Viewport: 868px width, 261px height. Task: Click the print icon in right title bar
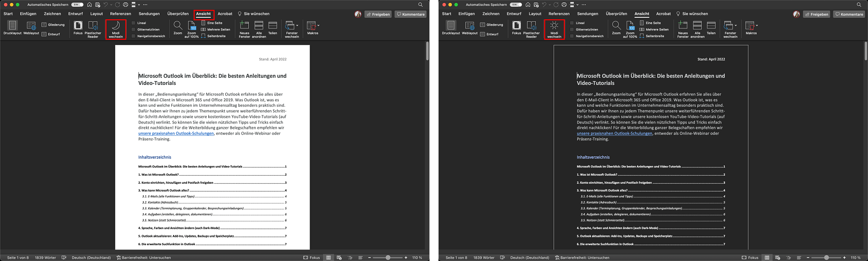tap(564, 4)
